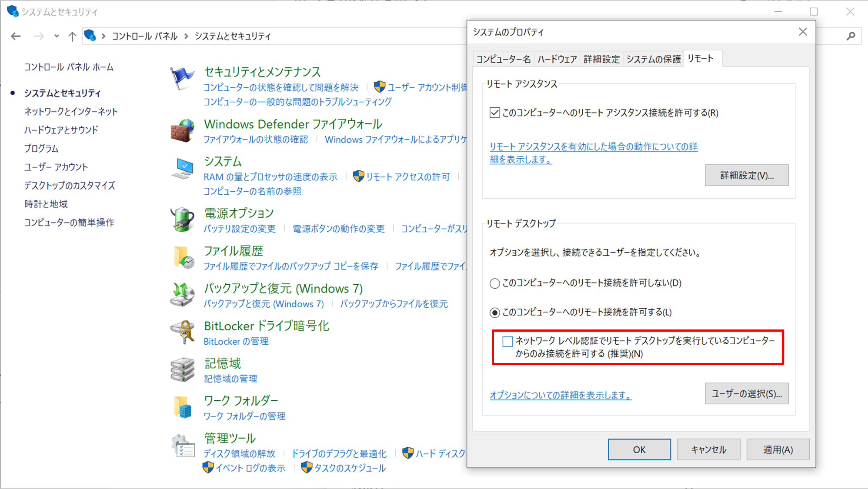Click the Select Users (ユーザーの選択) button
Image resolution: width=868 pixels, height=489 pixels.
click(746, 394)
